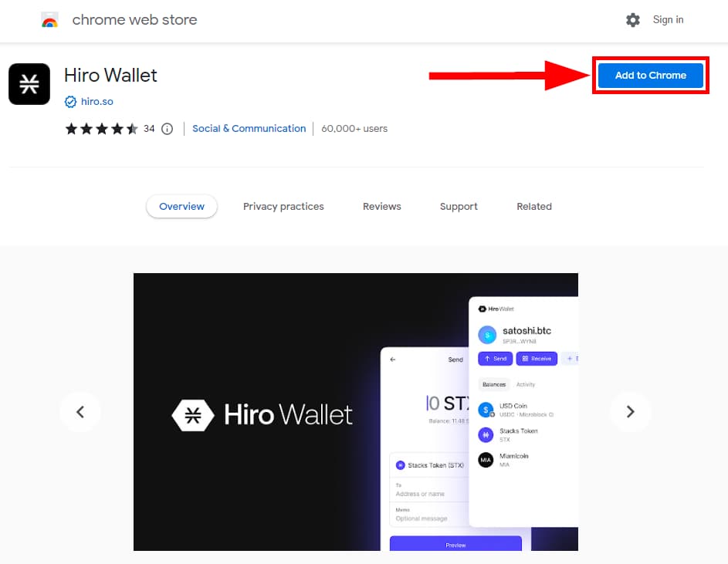
Task: Open the Reviews tab
Action: pyautogui.click(x=381, y=207)
